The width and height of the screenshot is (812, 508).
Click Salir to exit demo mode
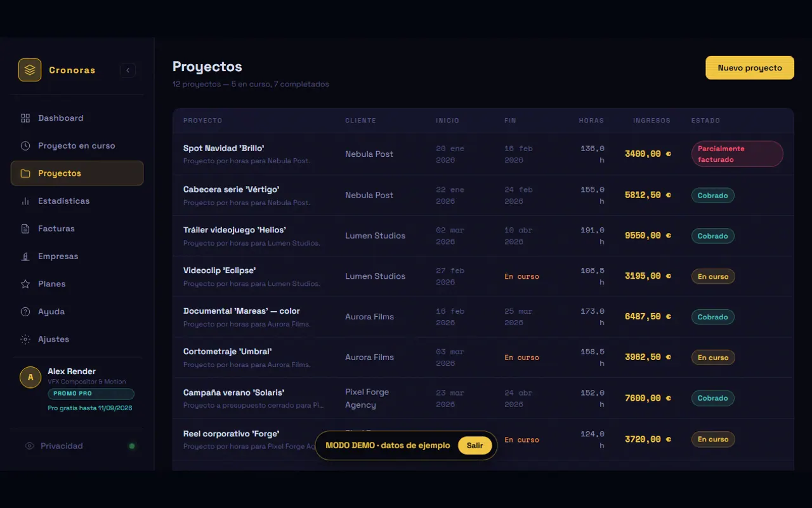tap(475, 445)
